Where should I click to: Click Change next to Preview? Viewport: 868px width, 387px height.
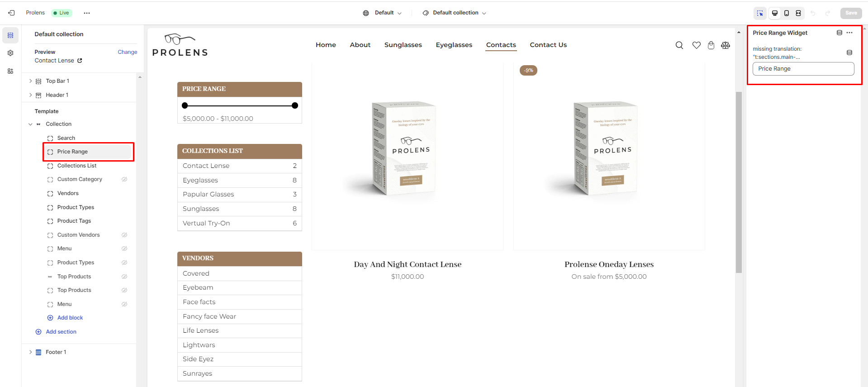pyautogui.click(x=127, y=52)
